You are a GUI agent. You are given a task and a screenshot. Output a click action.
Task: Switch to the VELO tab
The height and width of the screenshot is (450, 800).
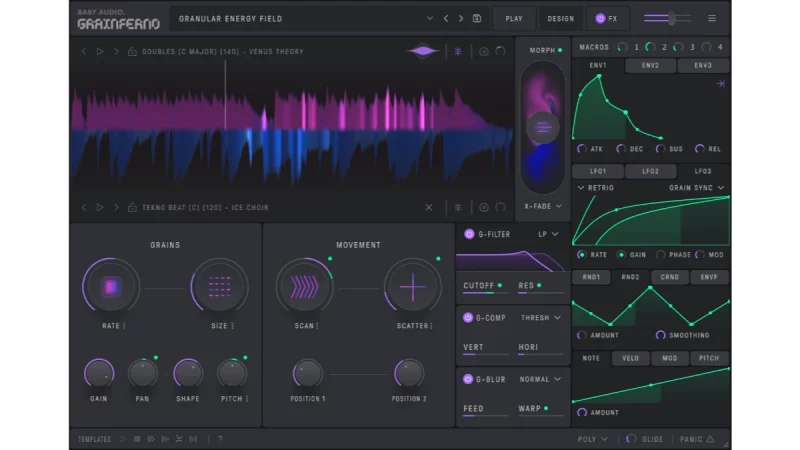(x=630, y=358)
